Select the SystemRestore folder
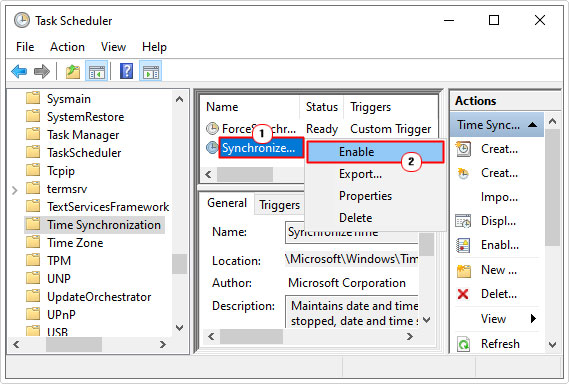 pyautogui.click(x=85, y=117)
